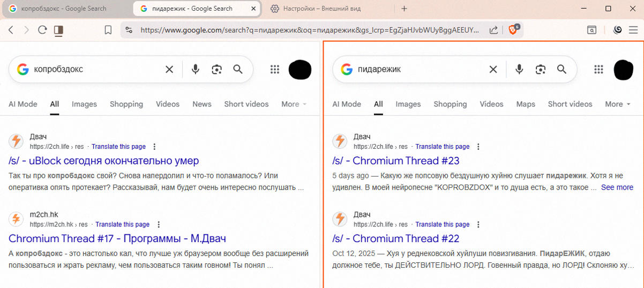
Task: Bookmark this page with bookmark icon
Action: pos(108,31)
